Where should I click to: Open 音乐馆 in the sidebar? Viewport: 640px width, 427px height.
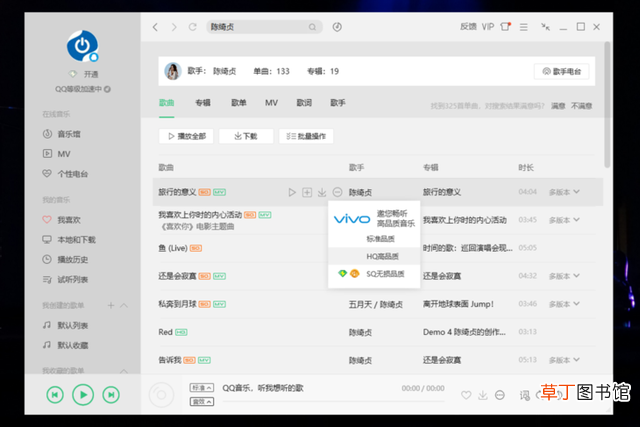tap(62, 134)
